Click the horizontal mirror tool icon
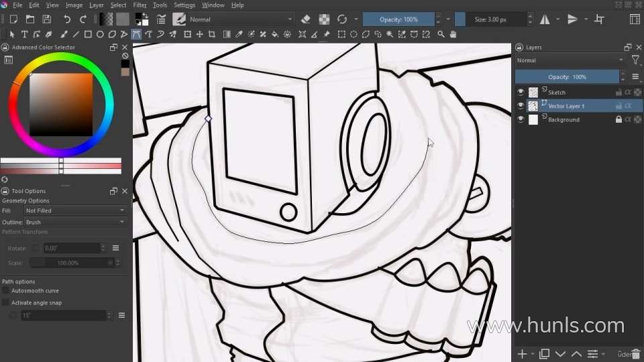This screenshot has height=362, width=644. (x=545, y=19)
